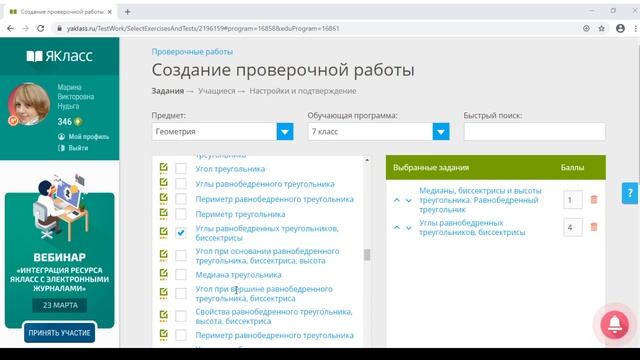The height and width of the screenshot is (360, 640).
Task: Open the Предмет dropdown showing Геометрия
Action: (x=222, y=131)
